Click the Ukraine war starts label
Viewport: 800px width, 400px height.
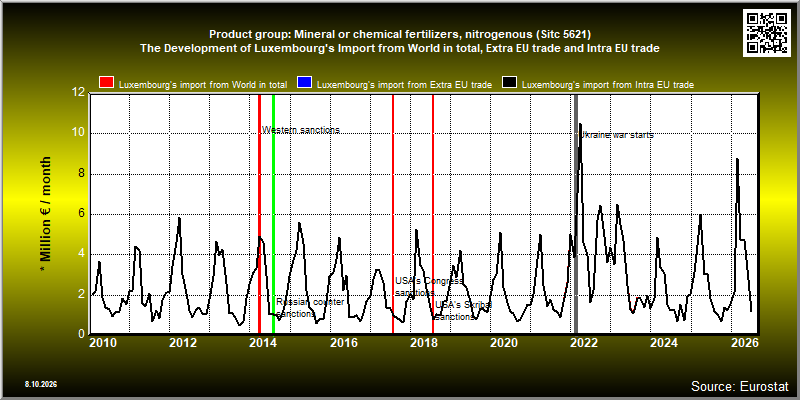click(x=617, y=135)
